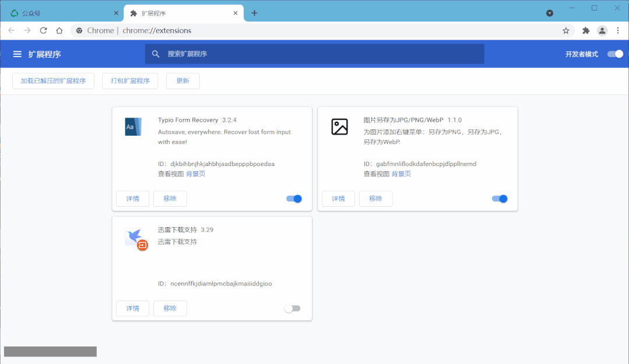Open 背景页 link for Typio Form Recovery
The height and width of the screenshot is (364, 629).
[196, 174]
